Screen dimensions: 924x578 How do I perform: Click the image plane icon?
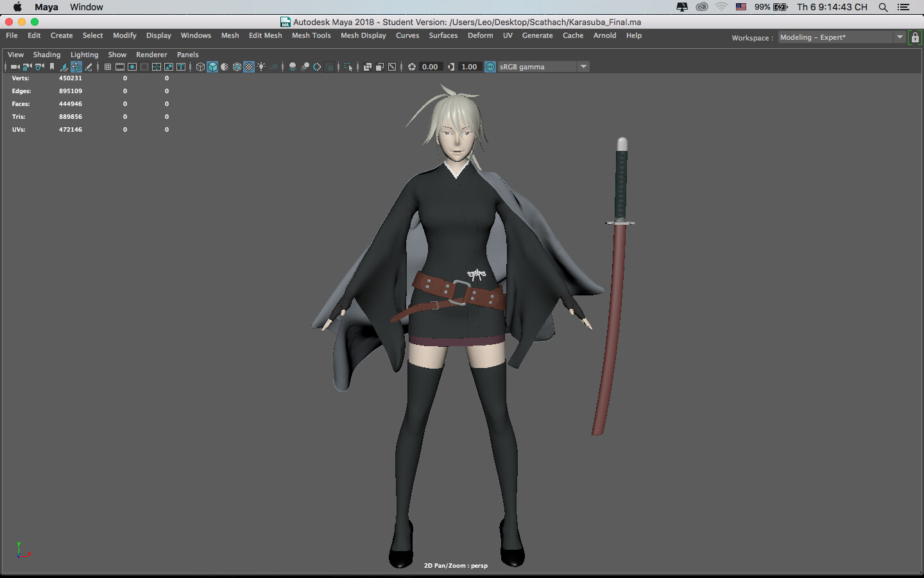pyautogui.click(x=64, y=67)
